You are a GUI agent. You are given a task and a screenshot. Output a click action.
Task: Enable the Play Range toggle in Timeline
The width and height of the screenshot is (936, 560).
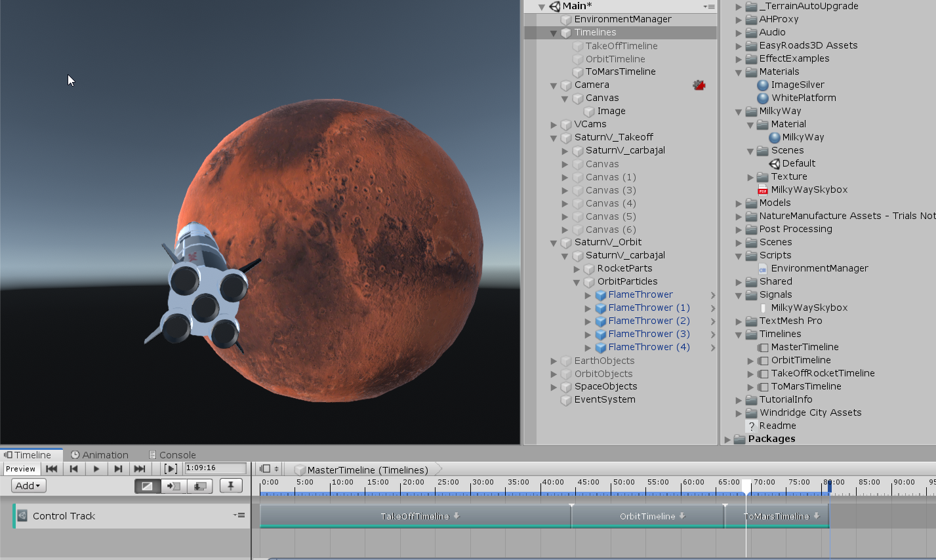coord(171,468)
